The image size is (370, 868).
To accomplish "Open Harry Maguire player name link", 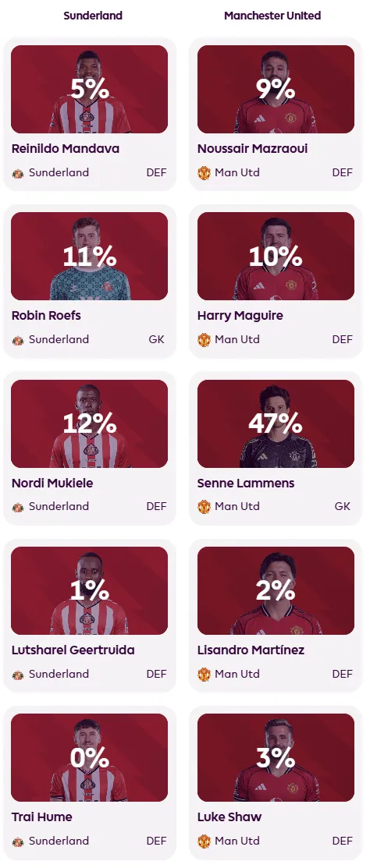I will [x=240, y=316].
